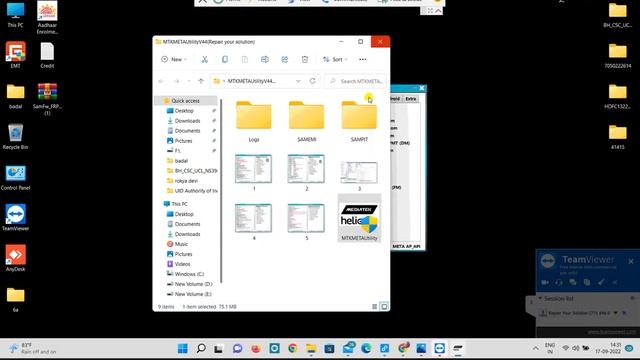Collapse the TeamViewer Session list
The image size is (640, 360).
(x=540, y=298)
